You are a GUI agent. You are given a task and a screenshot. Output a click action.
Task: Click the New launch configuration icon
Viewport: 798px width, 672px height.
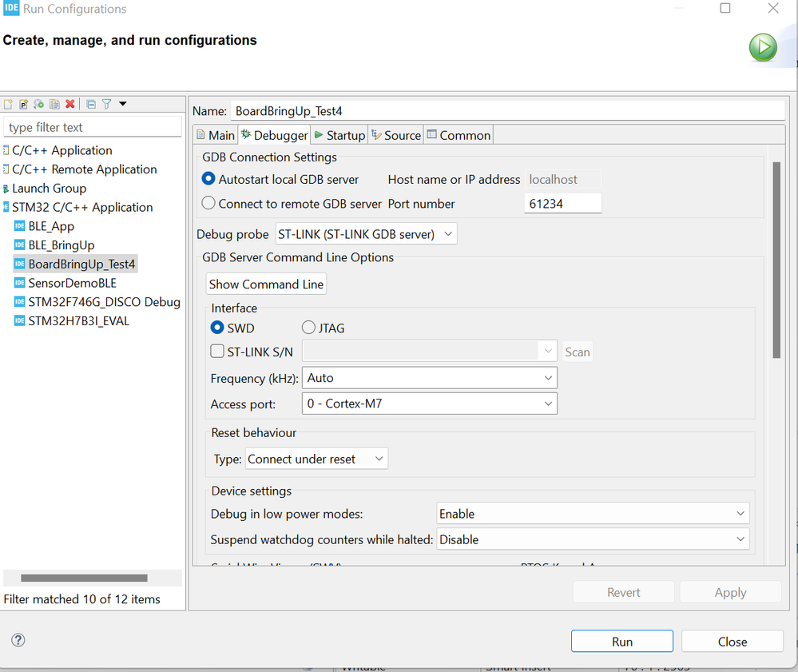pyautogui.click(x=9, y=104)
